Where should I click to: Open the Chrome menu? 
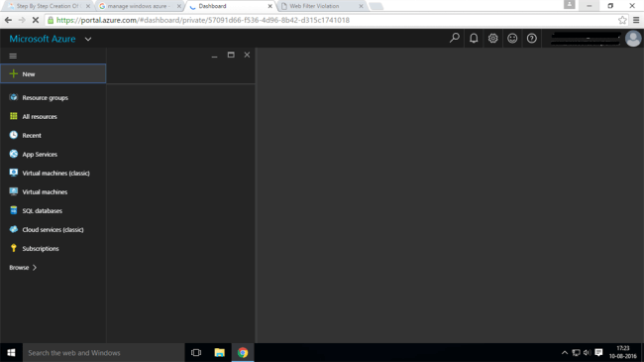(x=636, y=20)
